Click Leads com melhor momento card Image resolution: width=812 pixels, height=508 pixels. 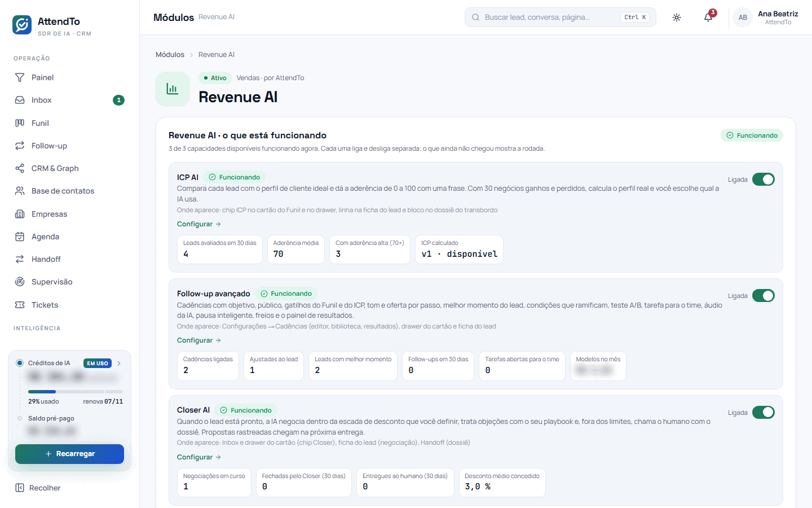(353, 366)
